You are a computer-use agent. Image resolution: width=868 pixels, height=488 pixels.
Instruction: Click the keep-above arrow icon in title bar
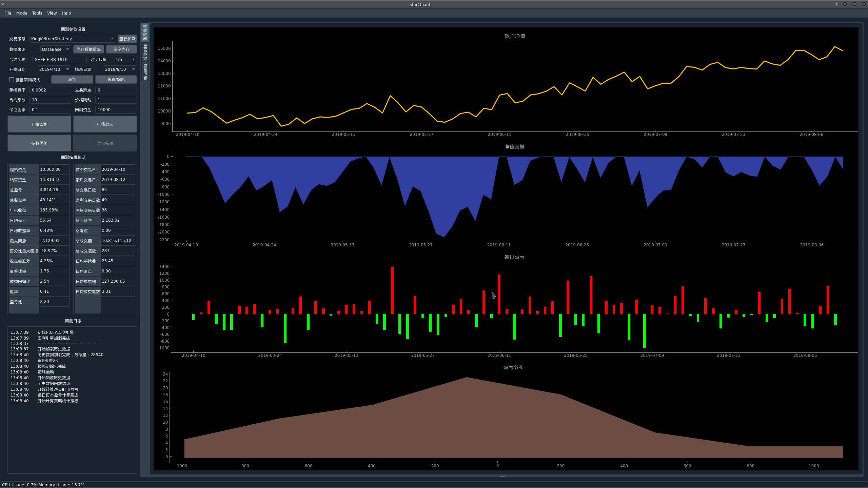tap(837, 4)
